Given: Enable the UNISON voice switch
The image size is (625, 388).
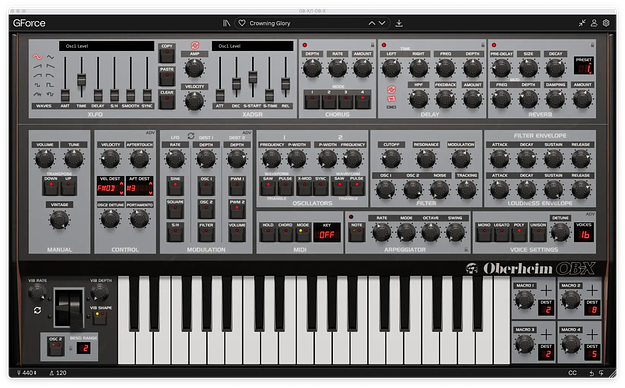Looking at the screenshot, I should tap(538, 232).
